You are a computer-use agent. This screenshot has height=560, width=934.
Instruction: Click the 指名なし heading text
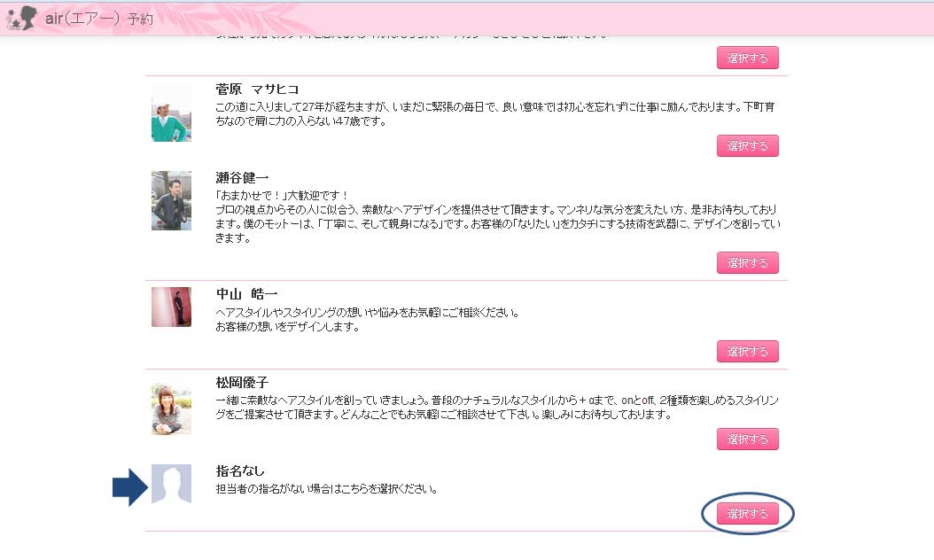[240, 471]
